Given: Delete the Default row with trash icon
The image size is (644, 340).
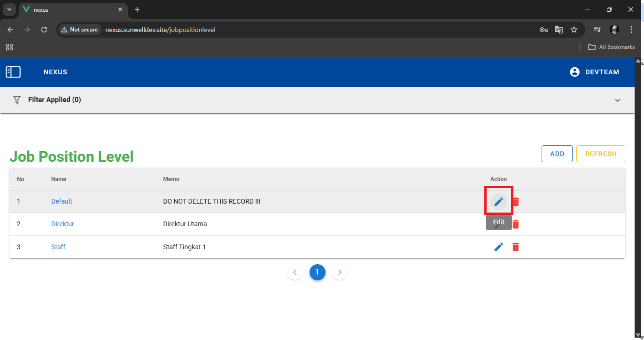Looking at the screenshot, I should pos(516,202).
